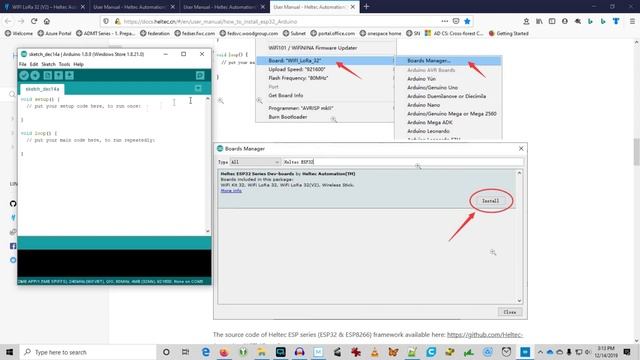Open the Firefox account icon
Image resolution: width=640 pixels, height=360 pixels.
[x=565, y=21]
